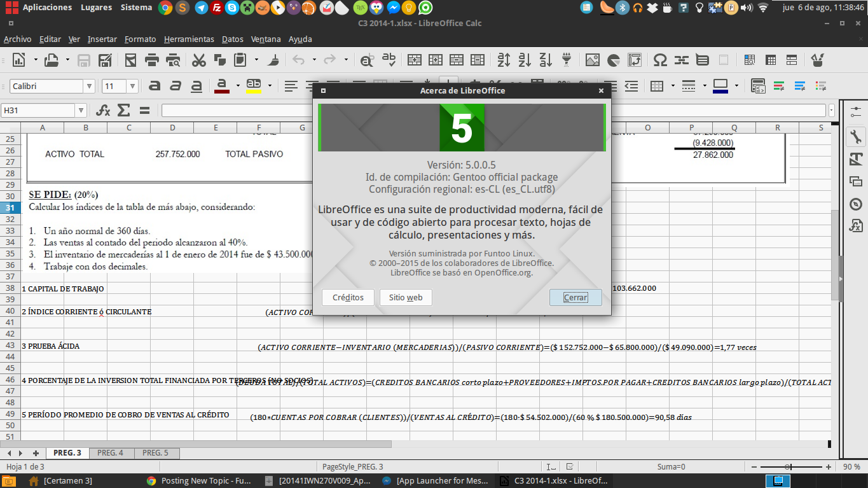Click the Sort Ascending icon
The height and width of the screenshot is (488, 868).
coord(525,60)
